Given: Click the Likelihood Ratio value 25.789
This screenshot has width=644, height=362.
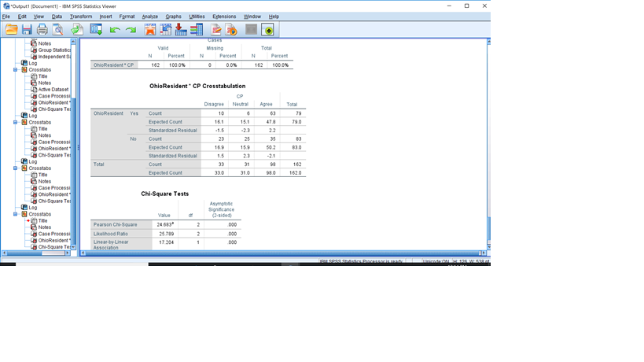Looking at the screenshot, I should pyautogui.click(x=165, y=234).
